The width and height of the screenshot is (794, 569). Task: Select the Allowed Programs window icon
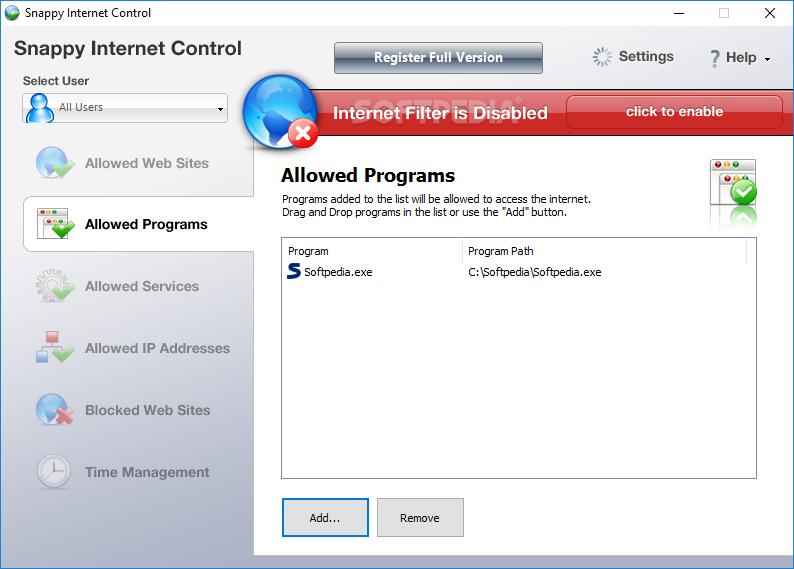coord(55,224)
